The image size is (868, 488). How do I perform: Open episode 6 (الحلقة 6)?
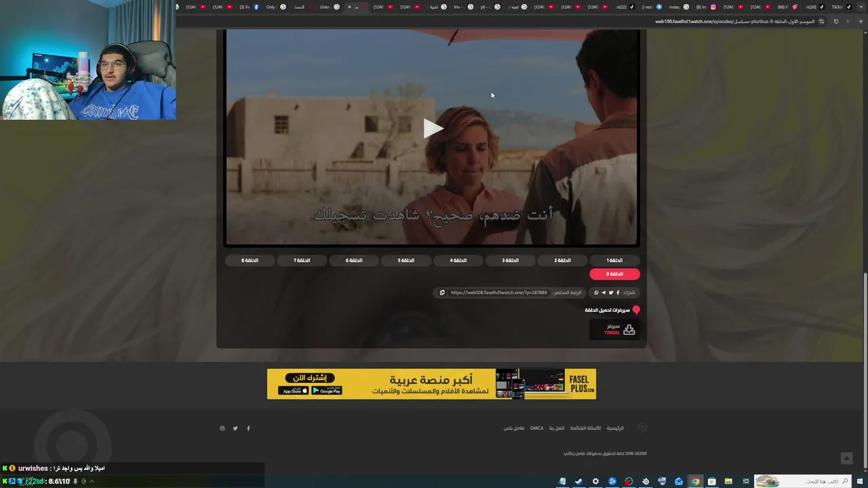[x=353, y=260]
